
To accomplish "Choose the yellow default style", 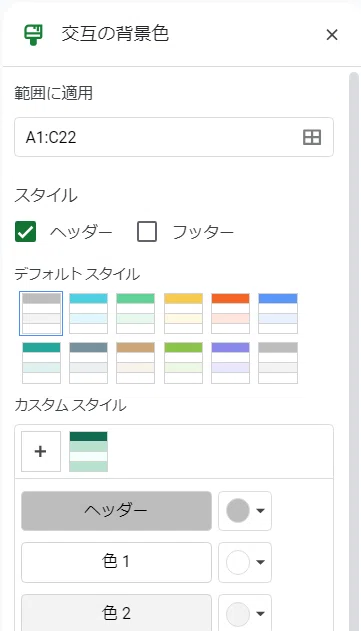I will point(183,313).
